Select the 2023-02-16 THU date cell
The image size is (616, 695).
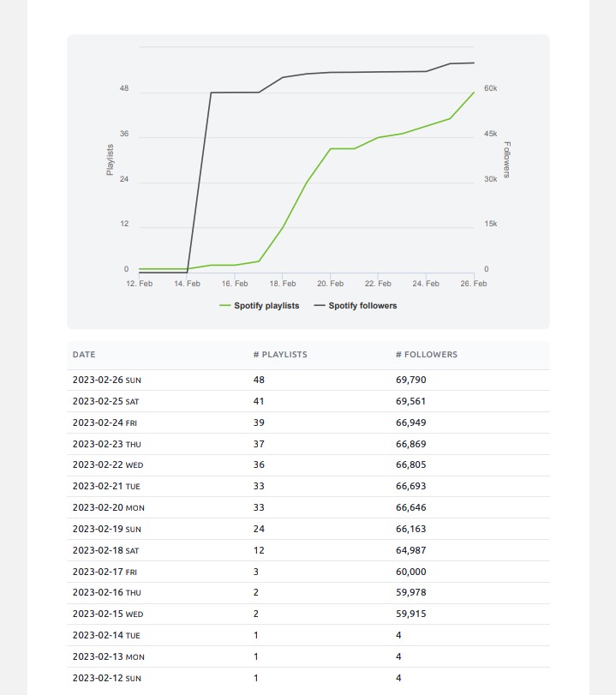pyautogui.click(x=107, y=592)
